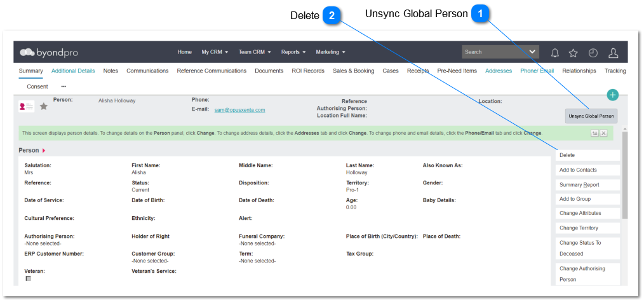This screenshot has height=302, width=644.
Task: Click the person record card icon
Action: tap(27, 106)
